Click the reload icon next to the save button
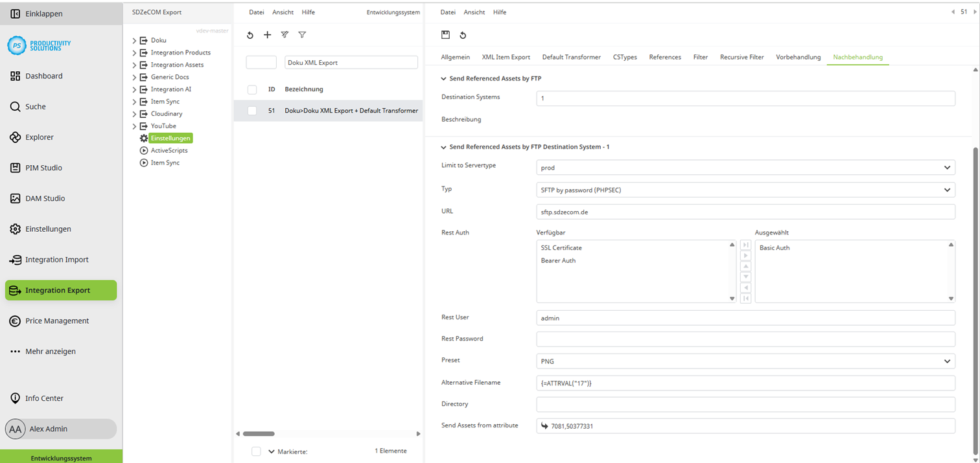Image resolution: width=980 pixels, height=463 pixels. pos(463,35)
